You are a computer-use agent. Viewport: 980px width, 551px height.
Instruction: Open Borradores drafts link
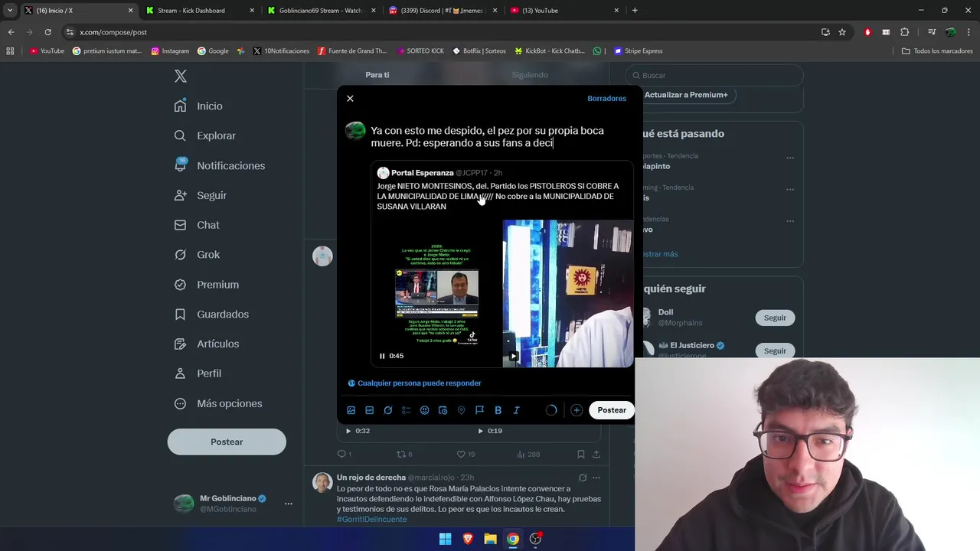[x=606, y=99]
